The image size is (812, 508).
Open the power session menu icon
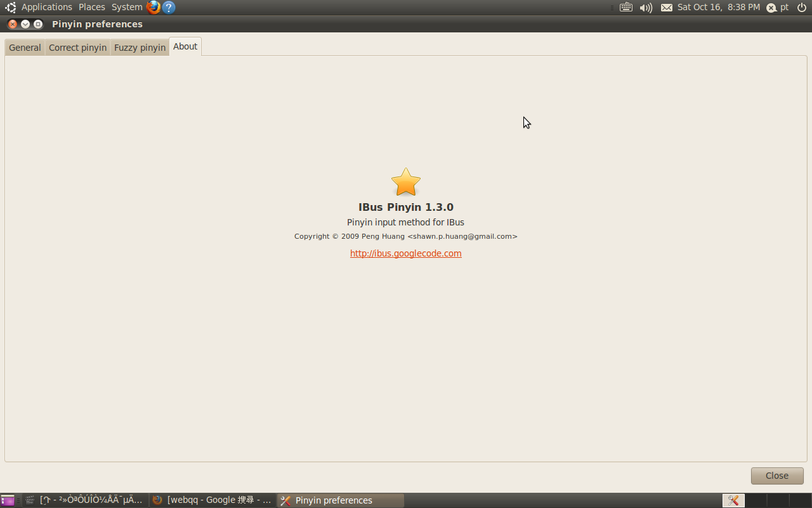pyautogui.click(x=801, y=8)
